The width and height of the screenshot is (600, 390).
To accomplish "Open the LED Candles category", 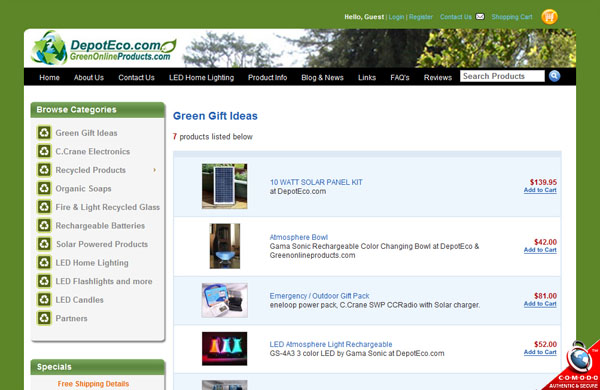I will point(80,300).
